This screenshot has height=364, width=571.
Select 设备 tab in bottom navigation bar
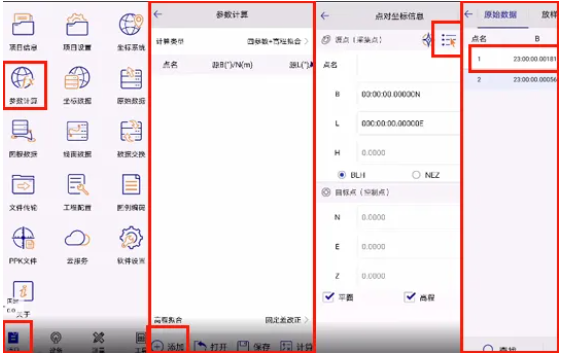[x=55, y=341]
